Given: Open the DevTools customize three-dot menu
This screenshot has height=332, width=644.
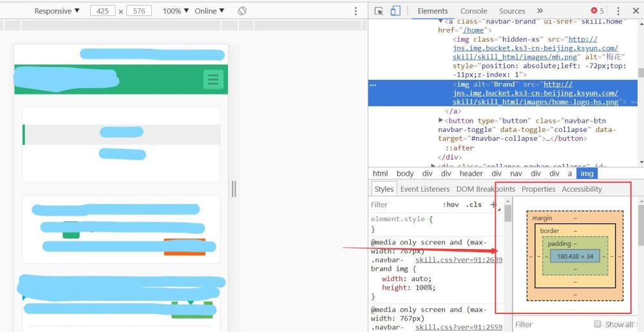Looking at the screenshot, I should tap(618, 11).
